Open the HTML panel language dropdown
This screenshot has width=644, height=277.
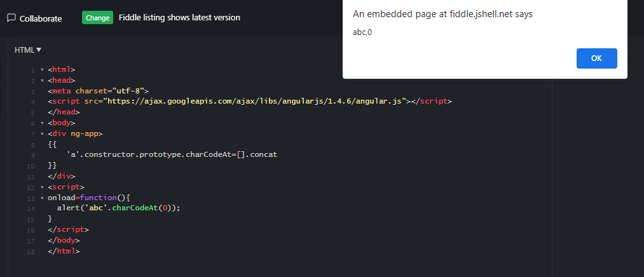(28, 50)
